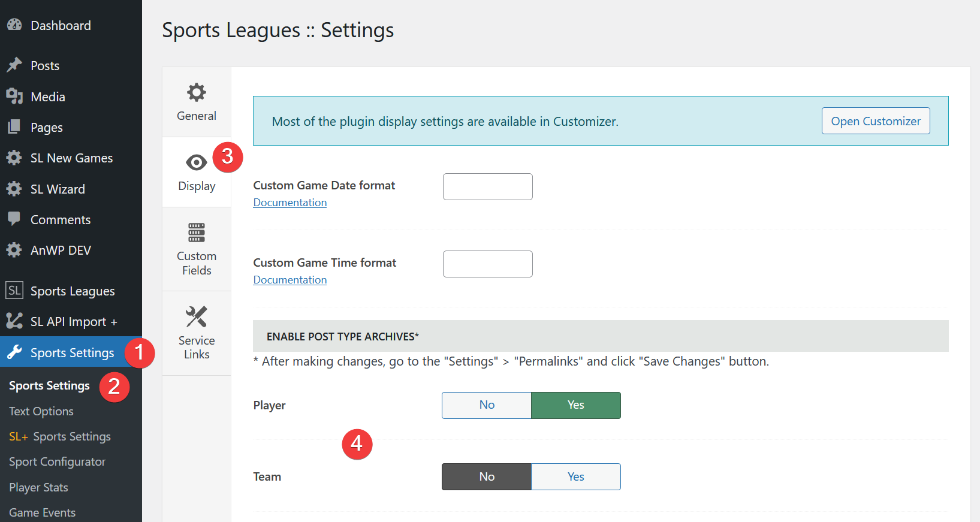Click the Display tab eye icon
Image resolution: width=980 pixels, height=522 pixels.
197,162
